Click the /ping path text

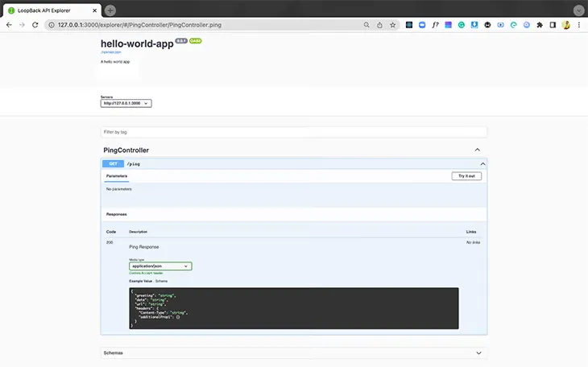(134, 164)
